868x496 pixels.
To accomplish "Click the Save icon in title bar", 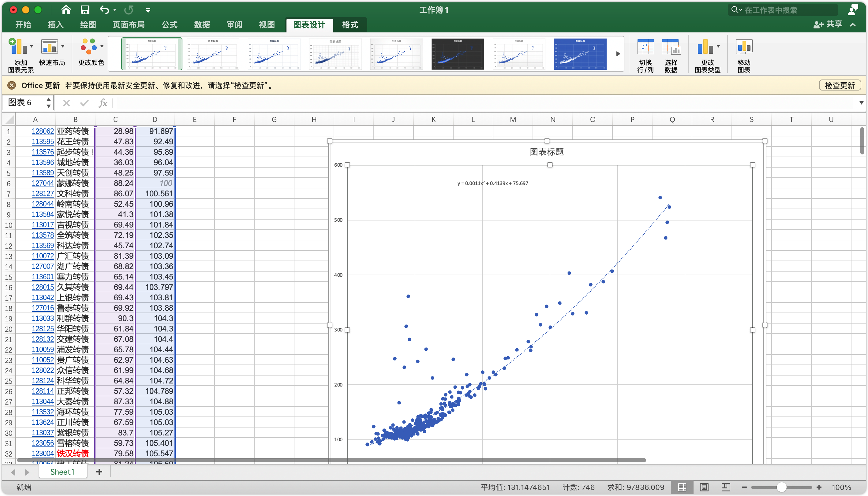I will point(85,10).
